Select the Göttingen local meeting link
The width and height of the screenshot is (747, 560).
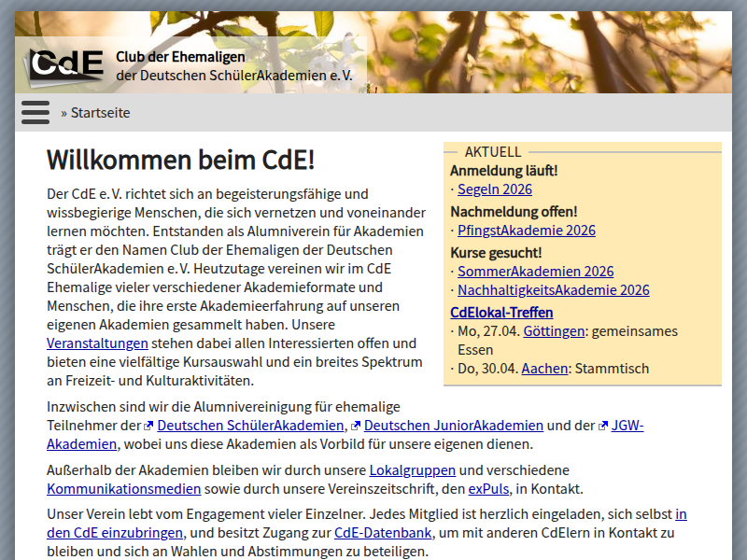pyautogui.click(x=554, y=331)
